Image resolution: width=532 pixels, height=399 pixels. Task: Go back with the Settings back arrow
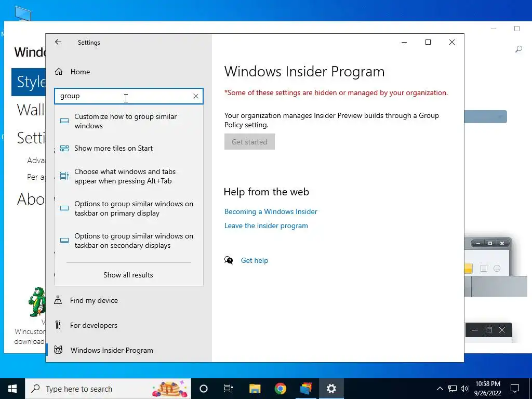click(58, 42)
